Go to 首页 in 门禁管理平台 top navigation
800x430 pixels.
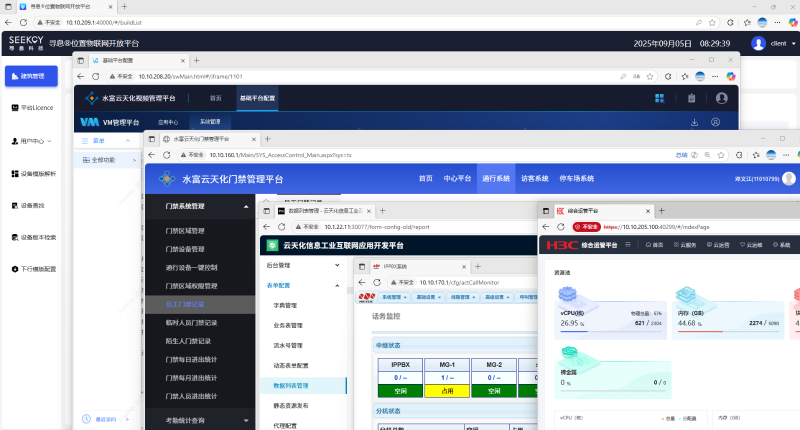pos(426,179)
